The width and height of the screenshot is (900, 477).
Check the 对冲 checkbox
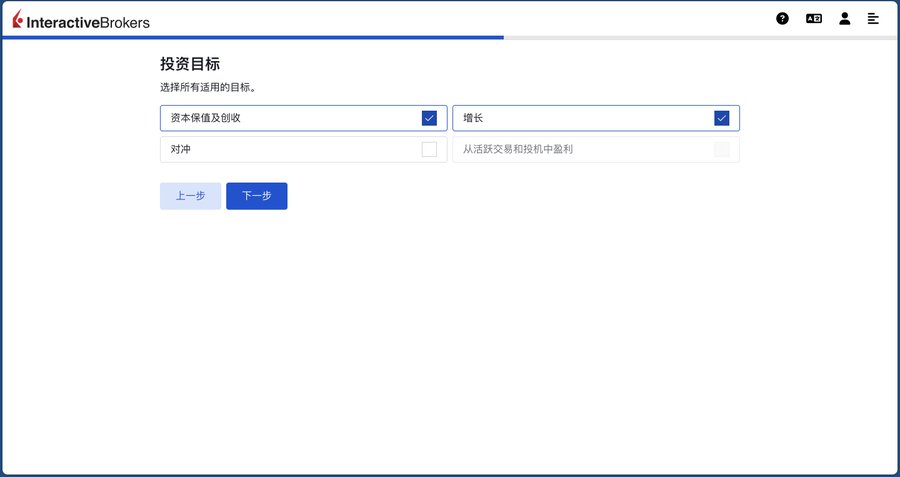click(429, 149)
